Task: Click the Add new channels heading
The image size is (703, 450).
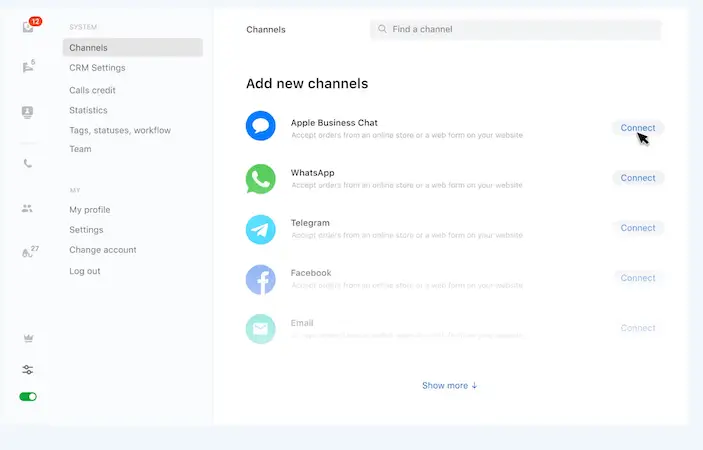Action: click(307, 83)
